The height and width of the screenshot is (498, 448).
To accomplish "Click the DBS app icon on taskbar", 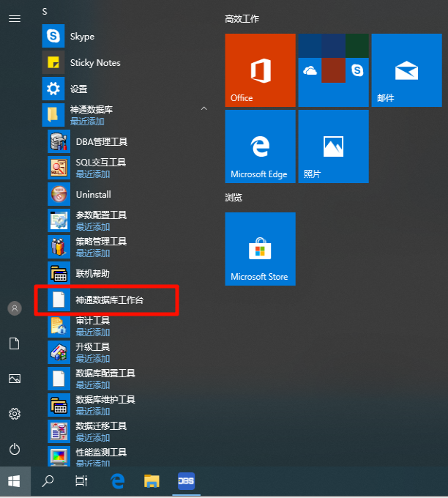I will [x=186, y=481].
